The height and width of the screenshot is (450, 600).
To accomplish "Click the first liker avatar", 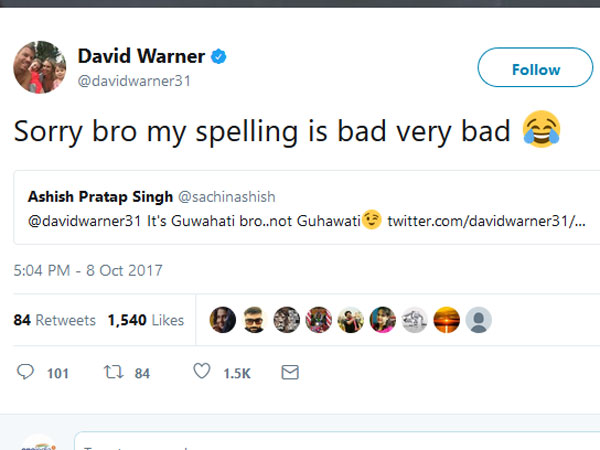I will [x=223, y=320].
